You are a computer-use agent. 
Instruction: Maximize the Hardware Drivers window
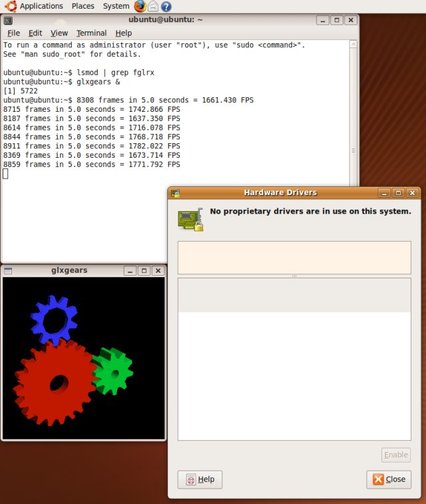[398, 193]
